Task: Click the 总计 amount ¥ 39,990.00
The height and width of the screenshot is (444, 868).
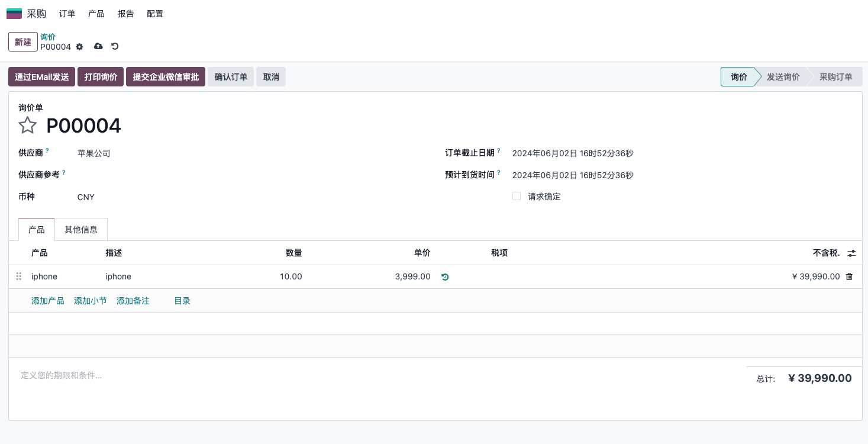Action: pos(820,378)
